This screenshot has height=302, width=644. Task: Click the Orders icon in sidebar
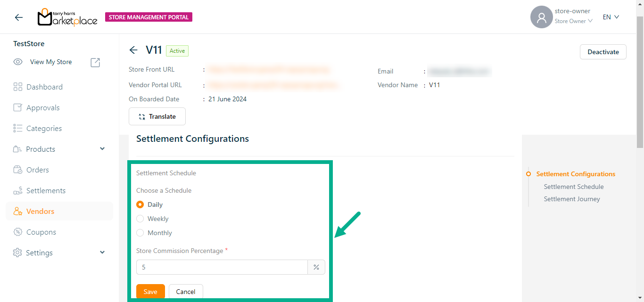click(18, 170)
